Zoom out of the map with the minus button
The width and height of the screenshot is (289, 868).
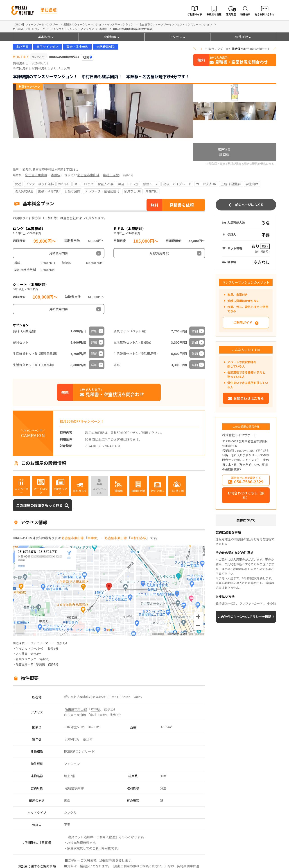pyautogui.click(x=198, y=626)
